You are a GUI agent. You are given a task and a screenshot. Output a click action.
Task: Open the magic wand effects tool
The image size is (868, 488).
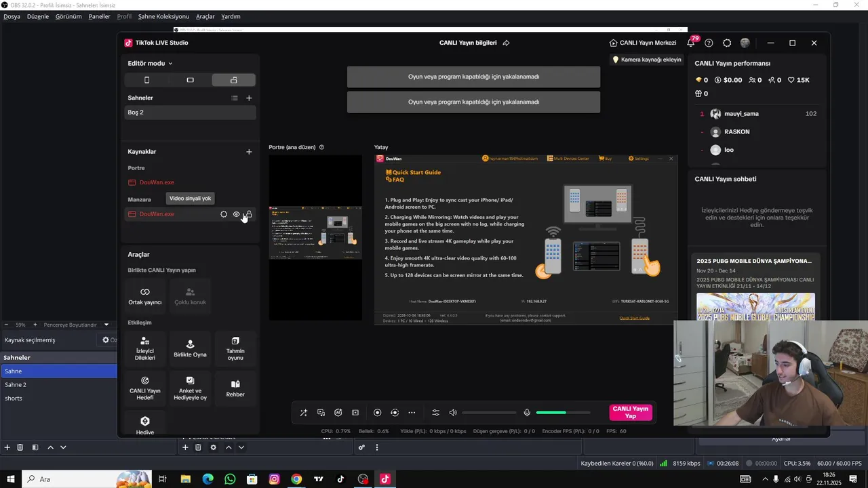304,413
